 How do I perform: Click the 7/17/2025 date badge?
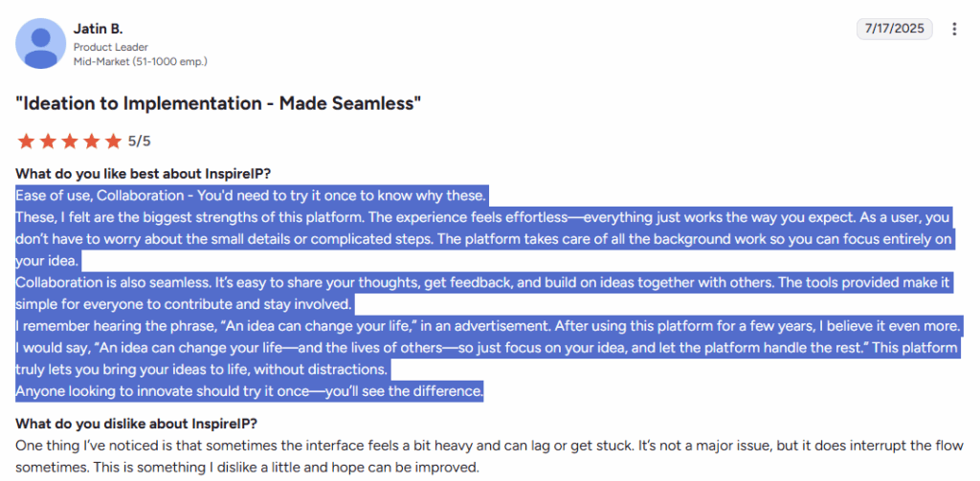pyautogui.click(x=894, y=29)
